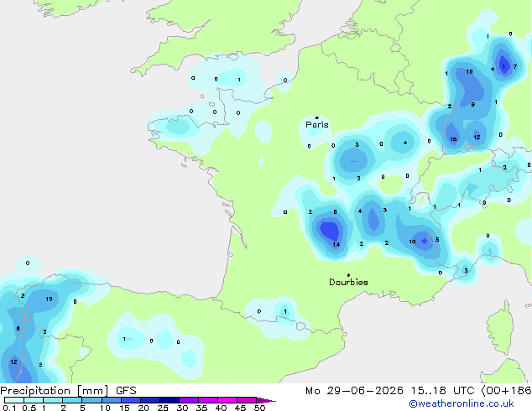Click the map precipitation value '15'
Image resolution: width=532 pixels, height=411 pixels.
pos(453,139)
